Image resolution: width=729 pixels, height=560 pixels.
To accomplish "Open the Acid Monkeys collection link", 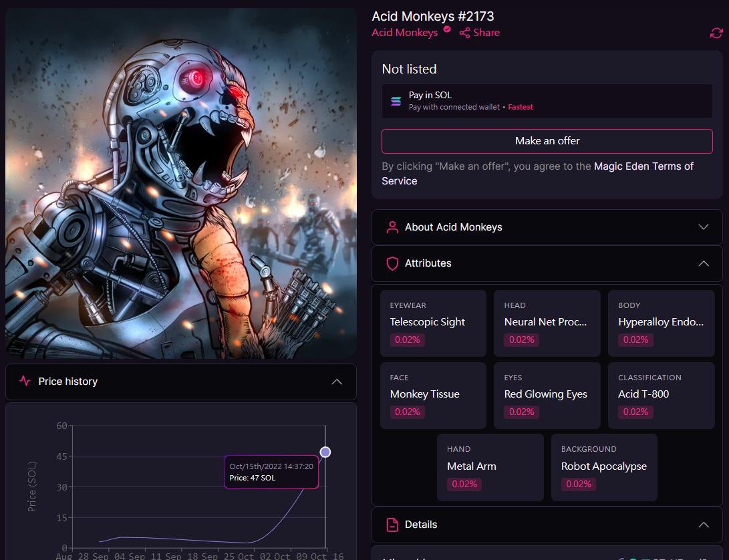I will (x=404, y=33).
